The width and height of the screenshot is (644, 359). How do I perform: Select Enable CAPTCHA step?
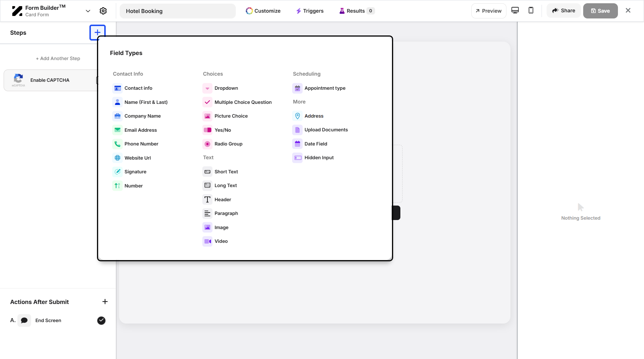(51, 80)
